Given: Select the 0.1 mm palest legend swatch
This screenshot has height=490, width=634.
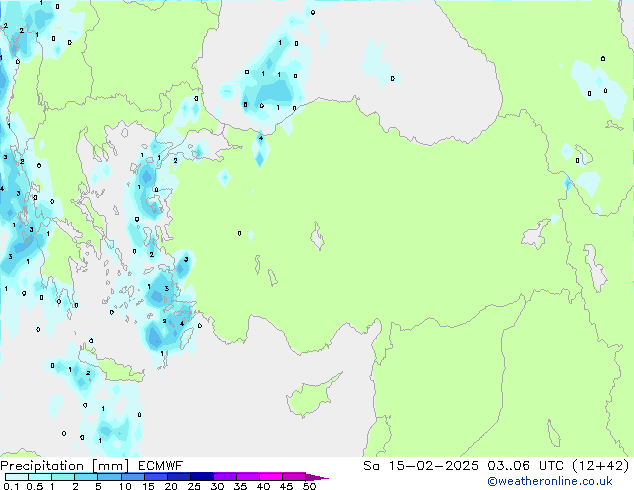Looking at the screenshot, I should coord(17,477).
